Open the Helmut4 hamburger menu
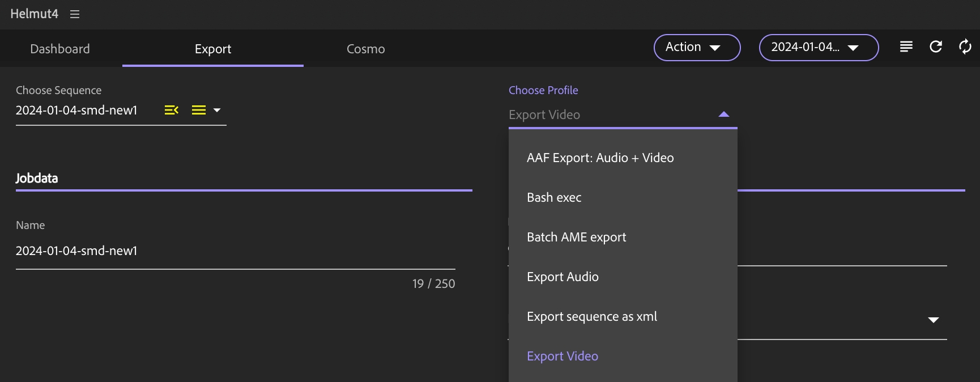The width and height of the screenshot is (980, 382). (75, 14)
